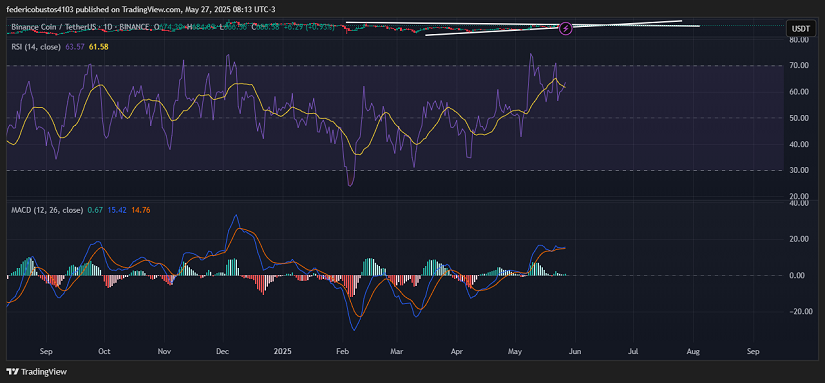This screenshot has height=383, width=825.
Task: Click the 80.00 label on RSI axis
Action: coord(800,40)
